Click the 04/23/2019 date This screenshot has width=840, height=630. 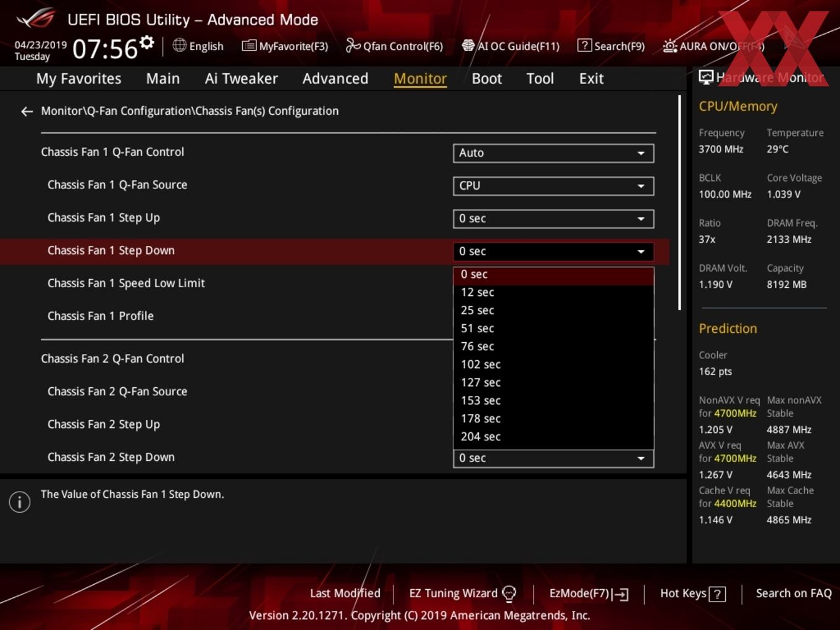point(41,45)
